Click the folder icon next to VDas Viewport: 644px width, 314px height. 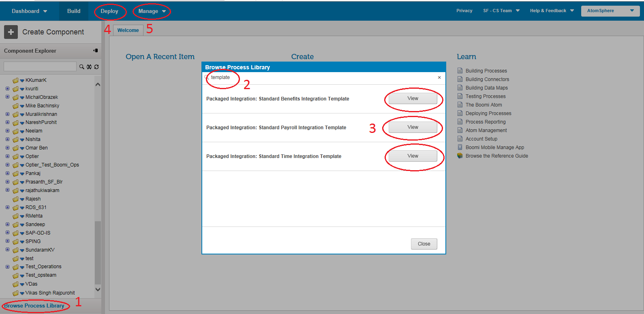pyautogui.click(x=15, y=284)
